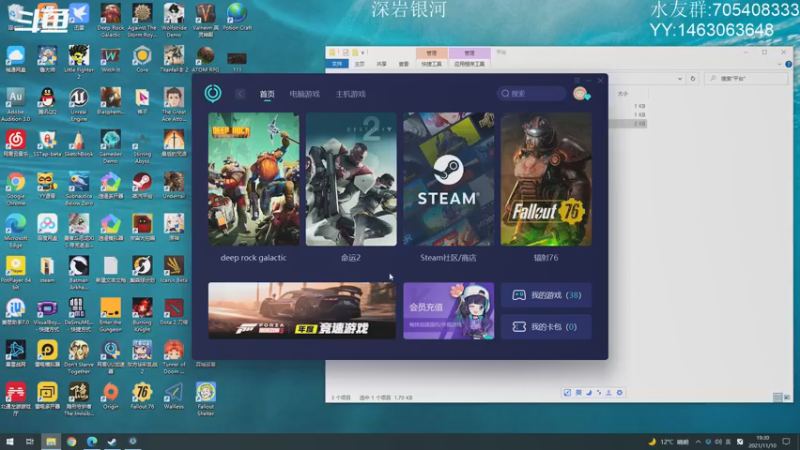Screen dimensions: 800x450
Task: Select the steam folder on the desktop
Action: [47, 270]
